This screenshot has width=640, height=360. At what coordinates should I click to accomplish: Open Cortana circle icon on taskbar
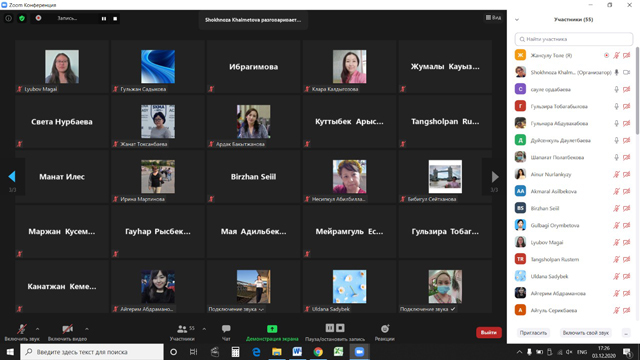pyautogui.click(x=173, y=352)
